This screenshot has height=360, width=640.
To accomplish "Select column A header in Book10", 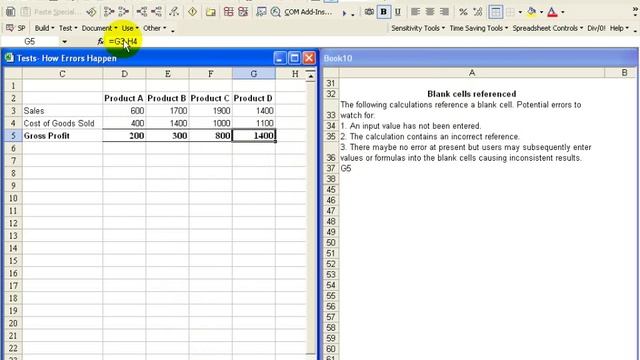I will click(472, 73).
